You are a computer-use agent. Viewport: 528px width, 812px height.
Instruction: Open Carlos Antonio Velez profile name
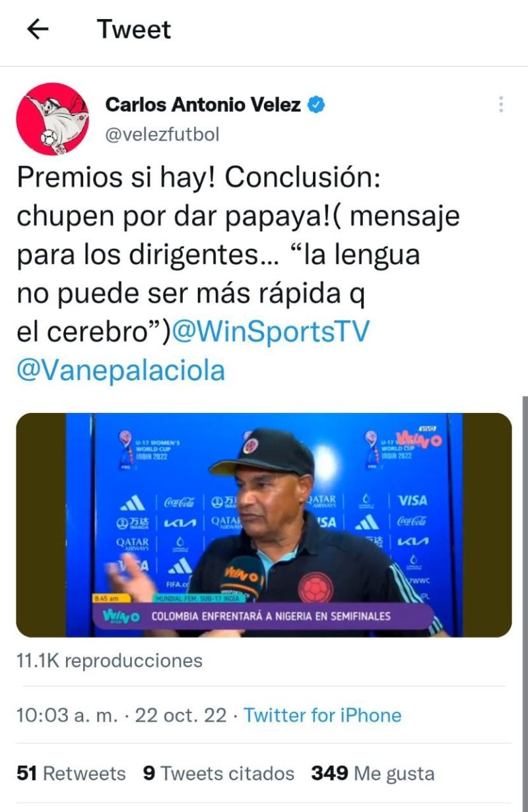[x=203, y=104]
